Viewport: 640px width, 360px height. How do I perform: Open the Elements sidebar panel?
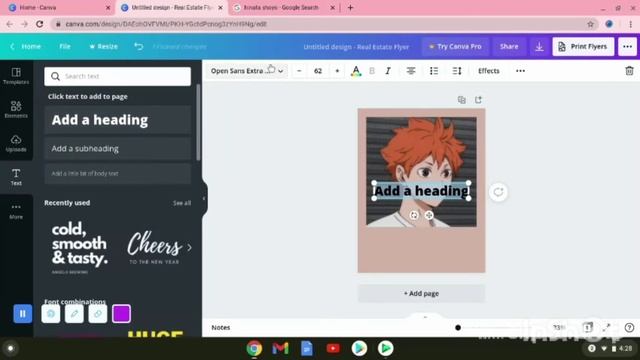click(x=16, y=109)
